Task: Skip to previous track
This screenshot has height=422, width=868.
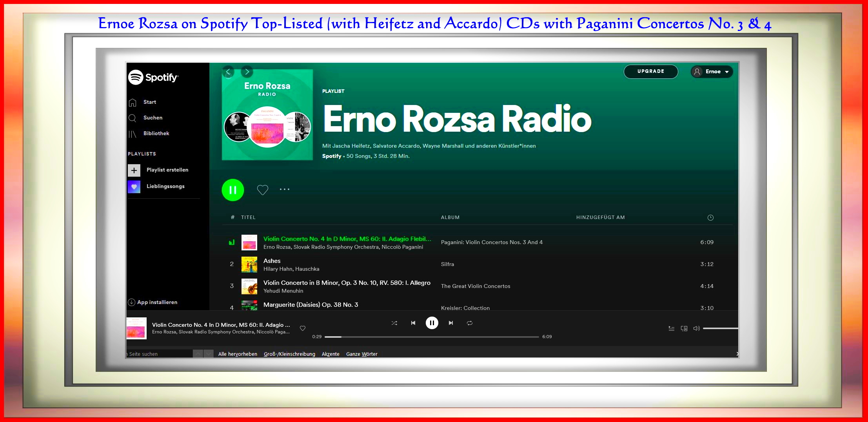Action: [x=413, y=323]
